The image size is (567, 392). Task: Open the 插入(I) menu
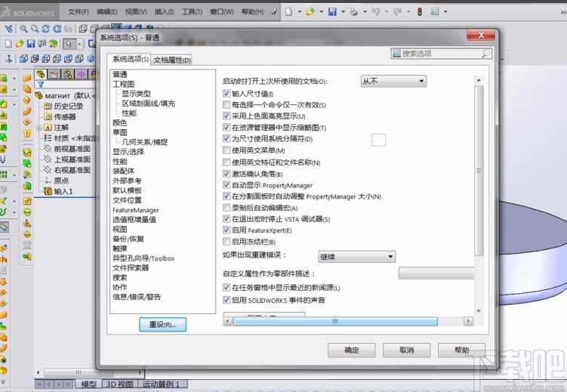click(164, 11)
